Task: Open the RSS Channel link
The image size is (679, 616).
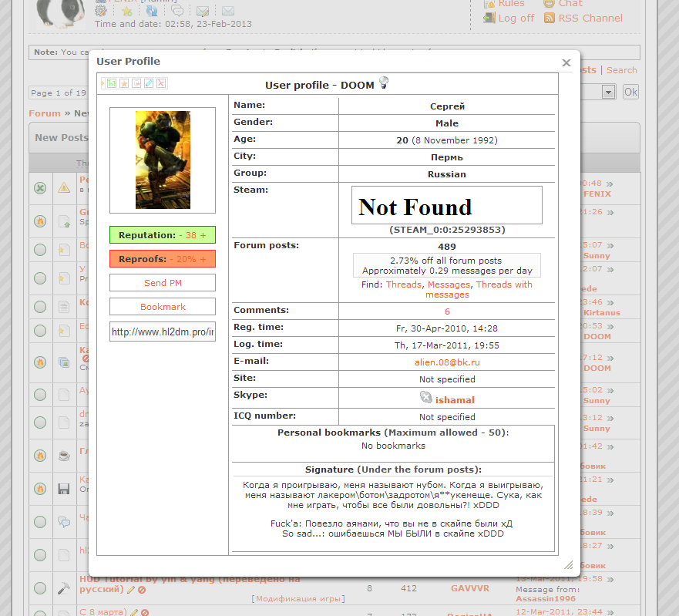Action: pos(590,19)
